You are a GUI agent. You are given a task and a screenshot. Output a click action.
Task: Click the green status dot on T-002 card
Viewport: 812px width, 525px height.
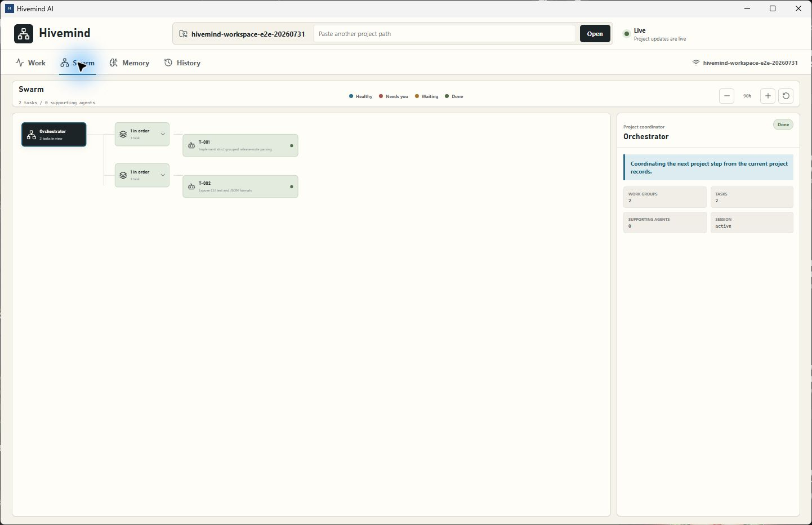coord(291,186)
